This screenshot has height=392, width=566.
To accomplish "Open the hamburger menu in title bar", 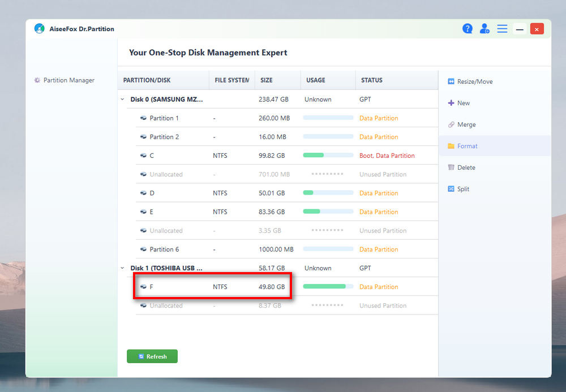I will (x=502, y=28).
